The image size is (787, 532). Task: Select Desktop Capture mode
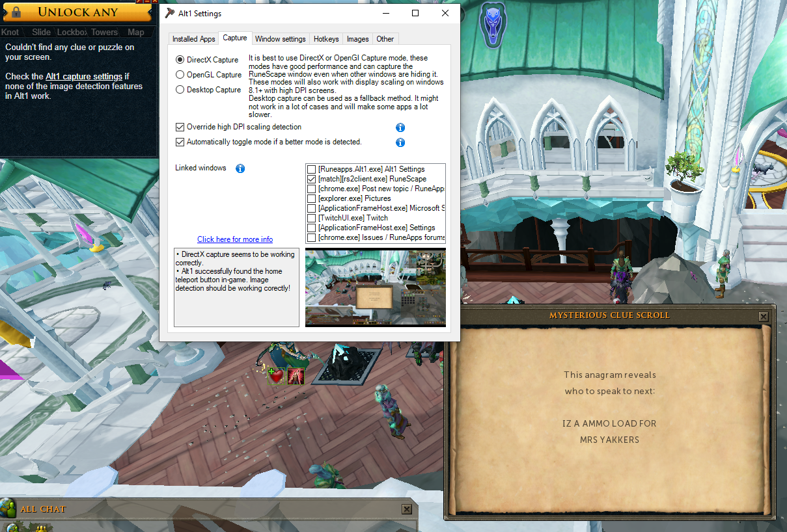coord(180,90)
